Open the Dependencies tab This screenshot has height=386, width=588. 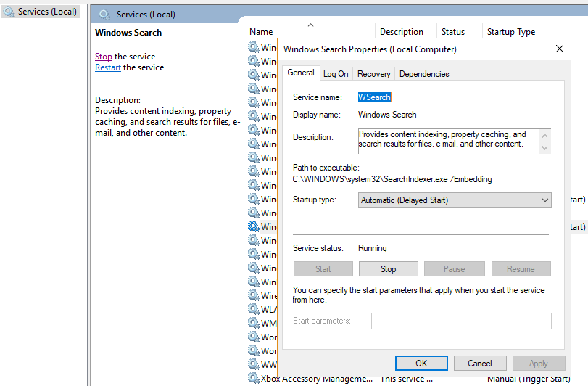pos(423,74)
